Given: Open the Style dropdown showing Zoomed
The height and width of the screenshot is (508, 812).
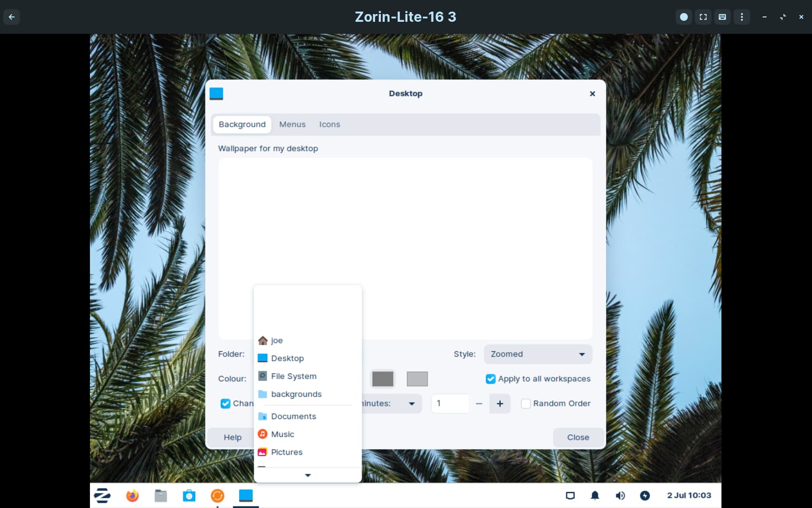Looking at the screenshot, I should pos(538,354).
